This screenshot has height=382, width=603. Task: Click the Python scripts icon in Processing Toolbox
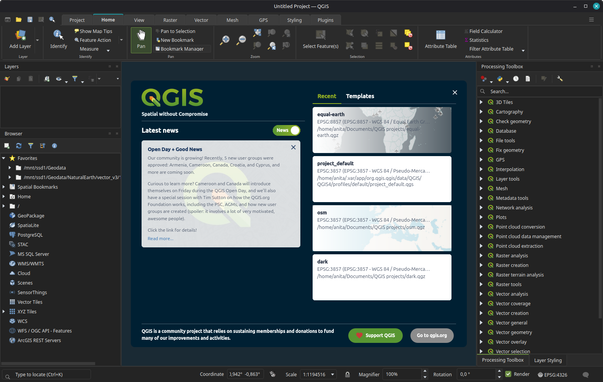[x=500, y=78]
